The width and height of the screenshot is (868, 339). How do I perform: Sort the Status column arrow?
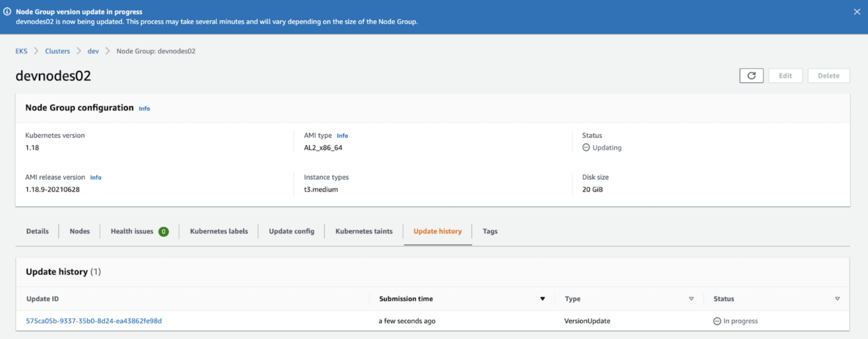837,299
